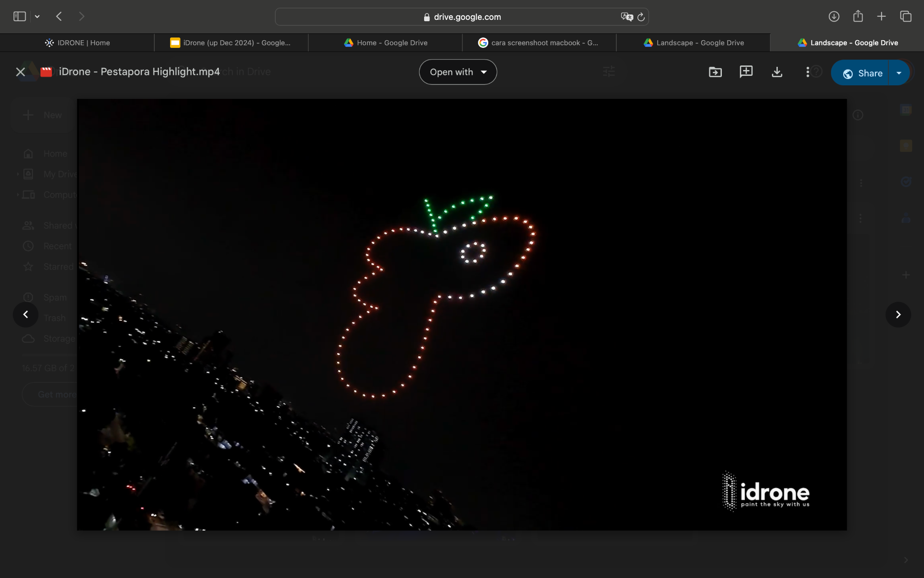924x578 pixels.
Task: Navigate back in Safari
Action: (x=59, y=17)
